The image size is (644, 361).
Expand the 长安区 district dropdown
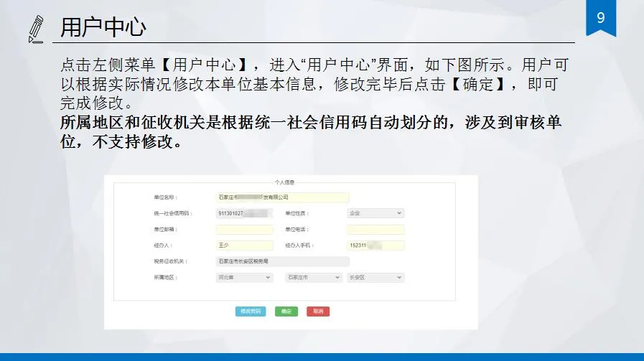click(x=375, y=277)
